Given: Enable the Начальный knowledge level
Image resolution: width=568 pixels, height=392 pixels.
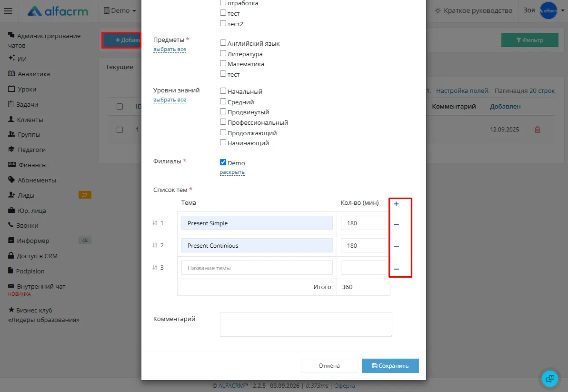Looking at the screenshot, I should click(223, 91).
